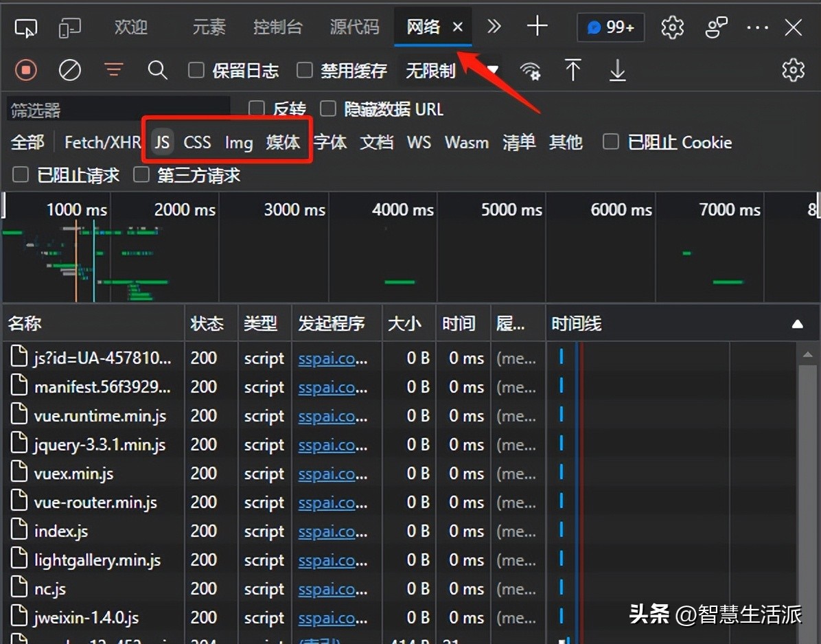Click inside the 筛选器 input field
821x644 pixels.
[x=117, y=108]
